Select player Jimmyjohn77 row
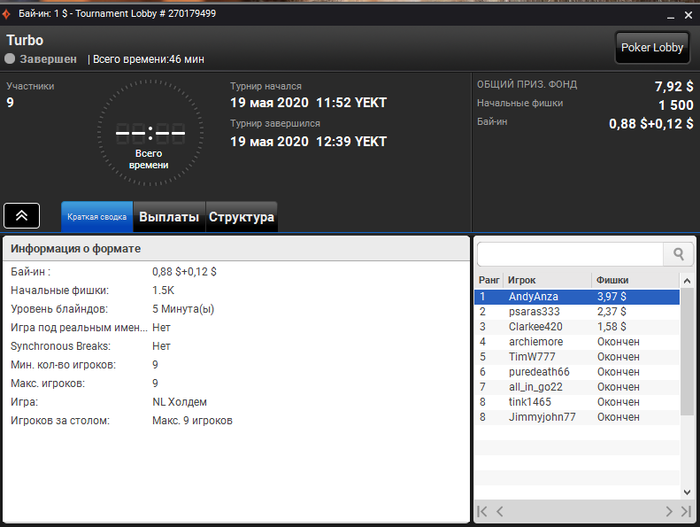This screenshot has width=700, height=527. pos(577,417)
